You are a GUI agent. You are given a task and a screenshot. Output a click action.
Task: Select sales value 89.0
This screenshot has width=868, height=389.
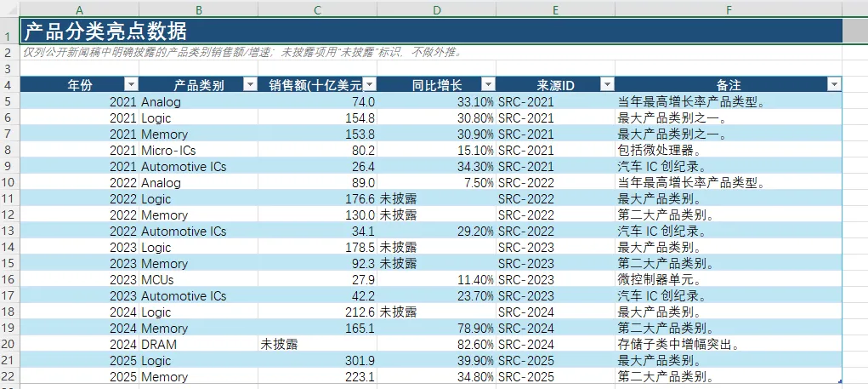point(317,182)
